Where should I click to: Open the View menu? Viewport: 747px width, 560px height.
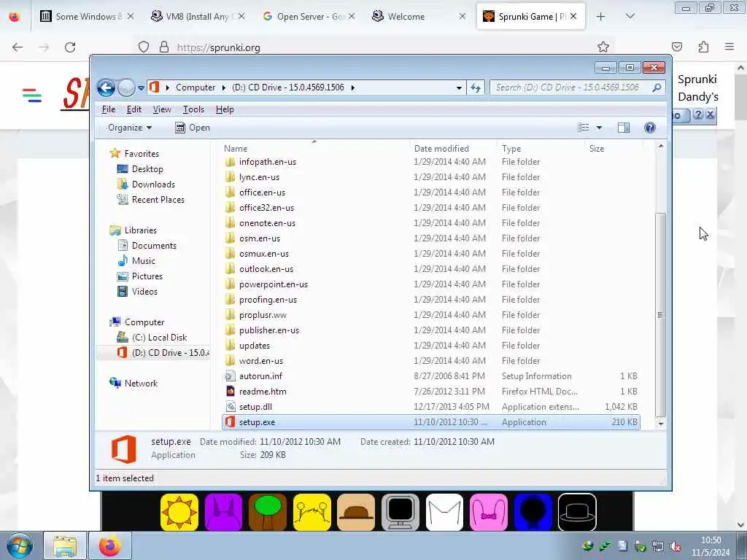[x=162, y=109]
